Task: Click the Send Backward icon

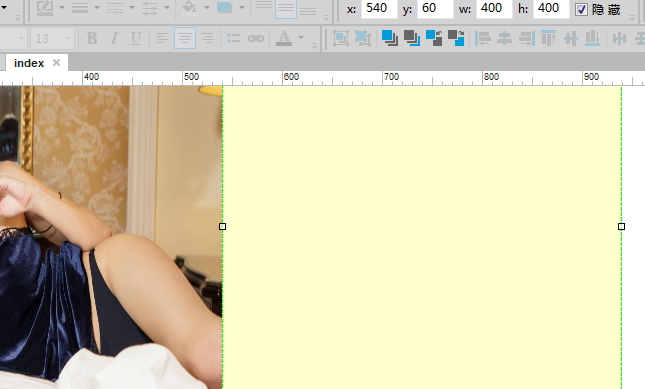Action: click(456, 38)
